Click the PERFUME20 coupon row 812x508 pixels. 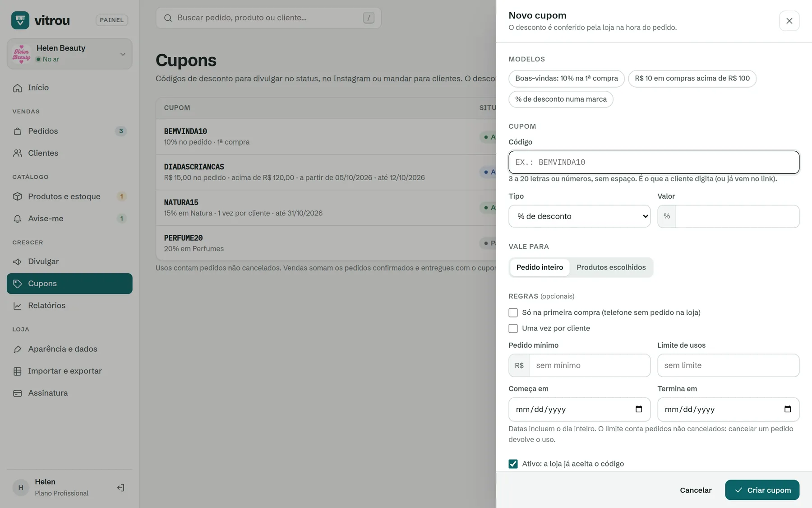pyautogui.click(x=326, y=243)
